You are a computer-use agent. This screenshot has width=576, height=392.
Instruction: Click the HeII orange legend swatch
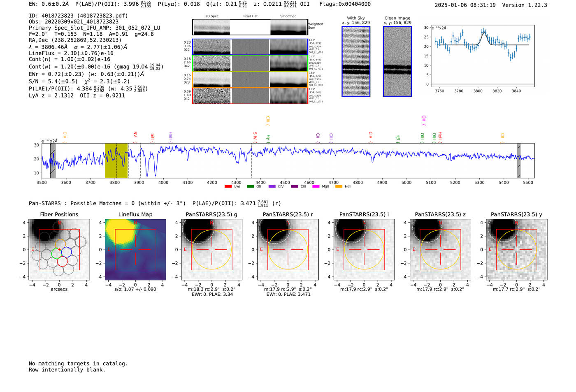pyautogui.click(x=339, y=187)
